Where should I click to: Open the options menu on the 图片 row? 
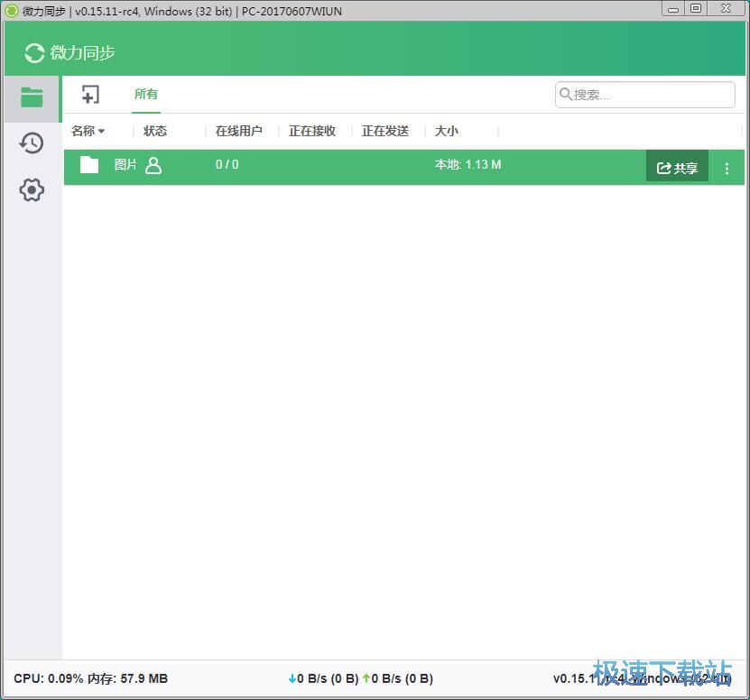[x=727, y=167]
